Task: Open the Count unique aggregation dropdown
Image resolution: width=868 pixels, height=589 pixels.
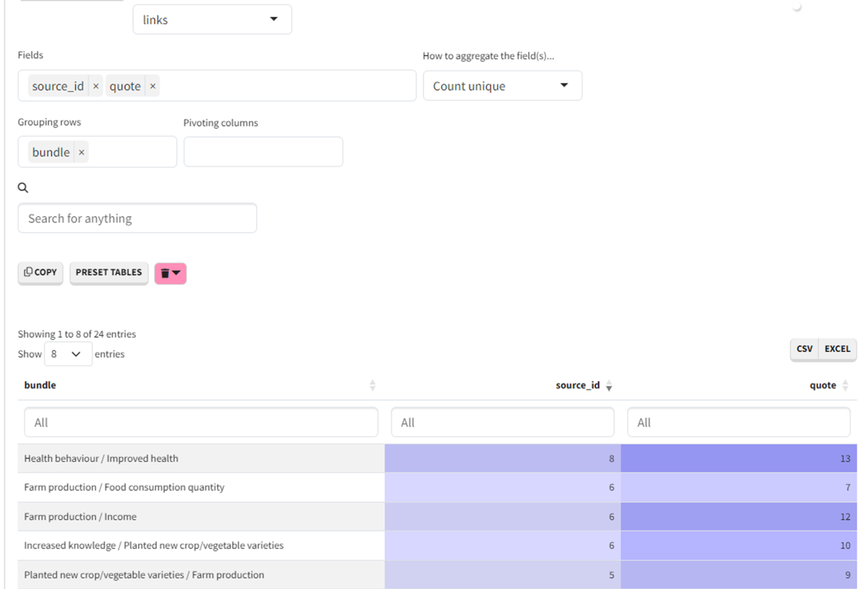Action: tap(502, 86)
